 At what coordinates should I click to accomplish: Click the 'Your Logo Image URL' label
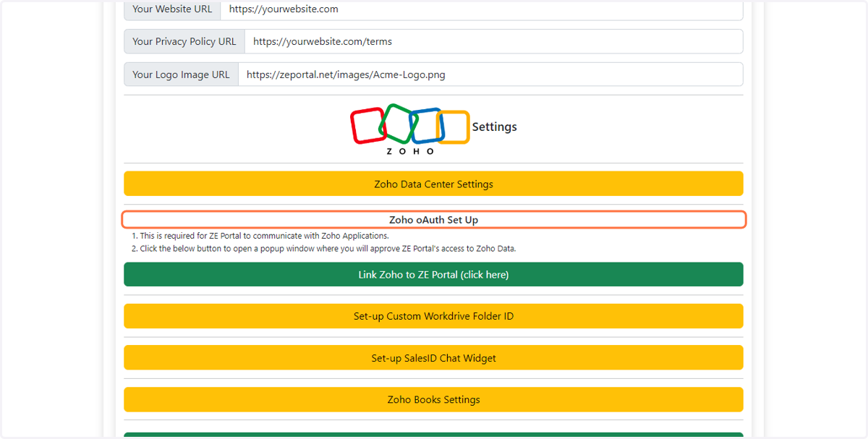(x=181, y=74)
